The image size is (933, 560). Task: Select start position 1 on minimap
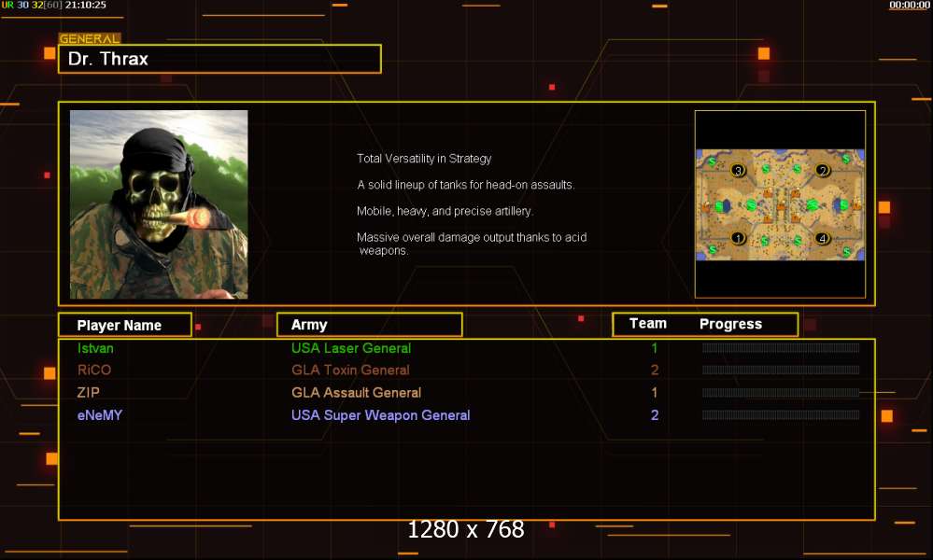(738, 238)
